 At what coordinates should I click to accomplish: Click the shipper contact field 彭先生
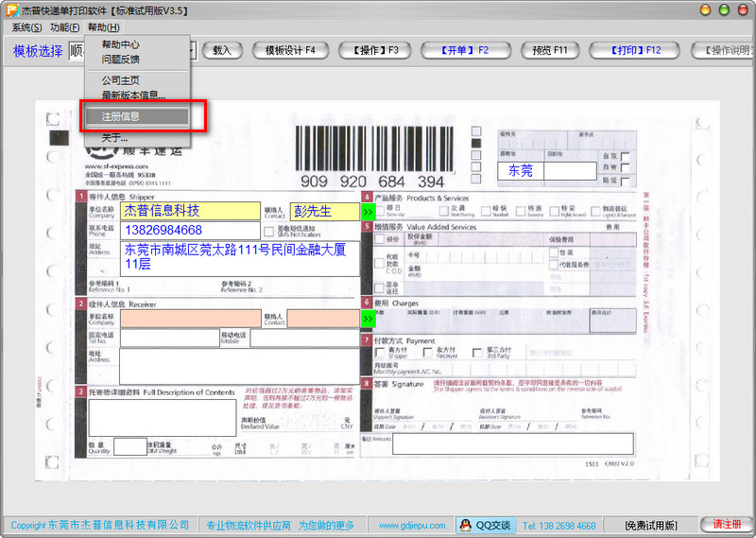[324, 212]
